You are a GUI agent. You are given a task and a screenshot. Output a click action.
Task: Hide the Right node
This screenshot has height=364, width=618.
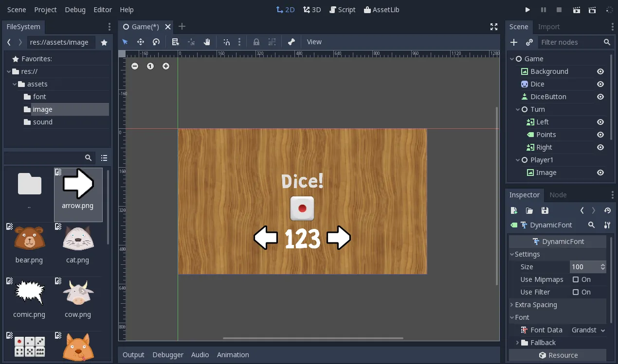pos(600,147)
